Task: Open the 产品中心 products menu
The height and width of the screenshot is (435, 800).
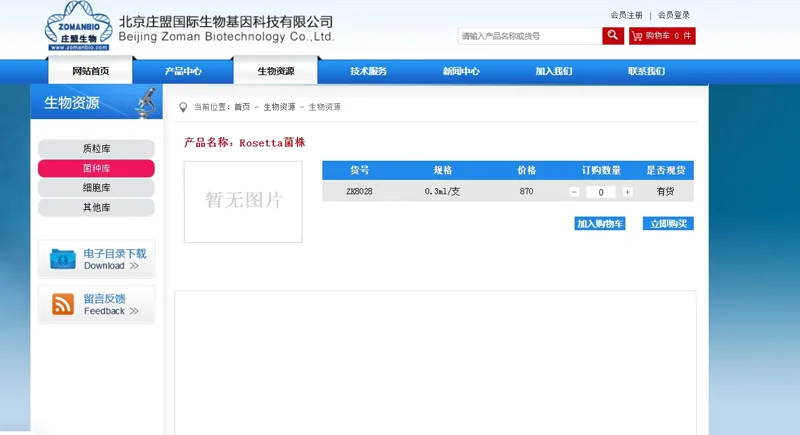Action: coord(183,71)
